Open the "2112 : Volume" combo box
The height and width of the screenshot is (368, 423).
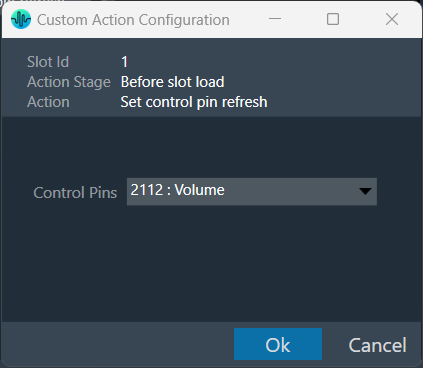click(x=252, y=191)
